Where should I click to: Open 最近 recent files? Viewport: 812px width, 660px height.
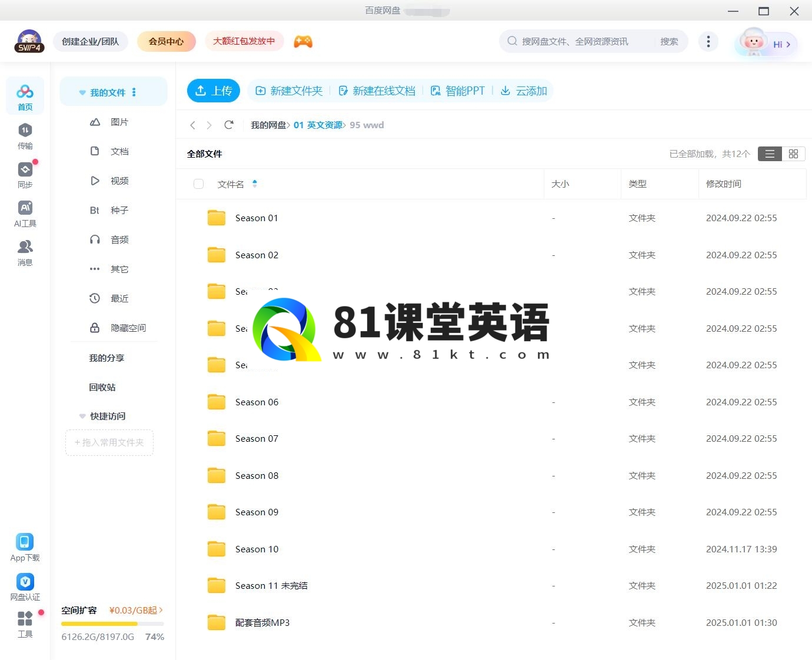pyautogui.click(x=109, y=298)
